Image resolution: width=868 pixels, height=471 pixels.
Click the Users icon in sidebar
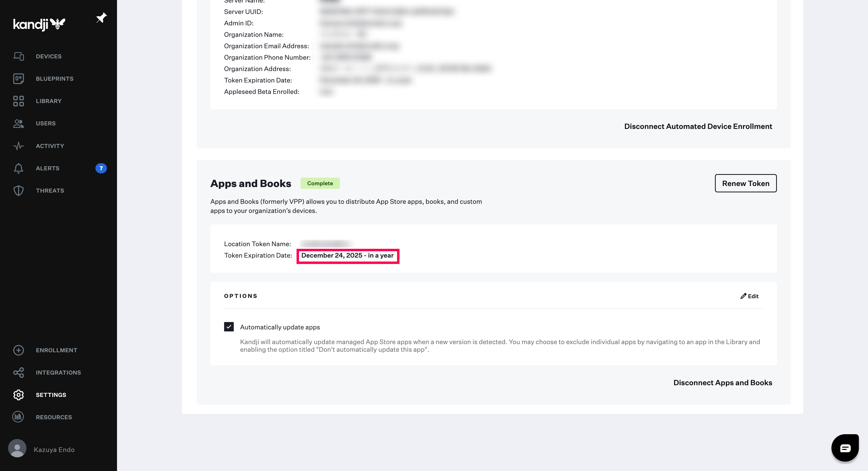[19, 123]
